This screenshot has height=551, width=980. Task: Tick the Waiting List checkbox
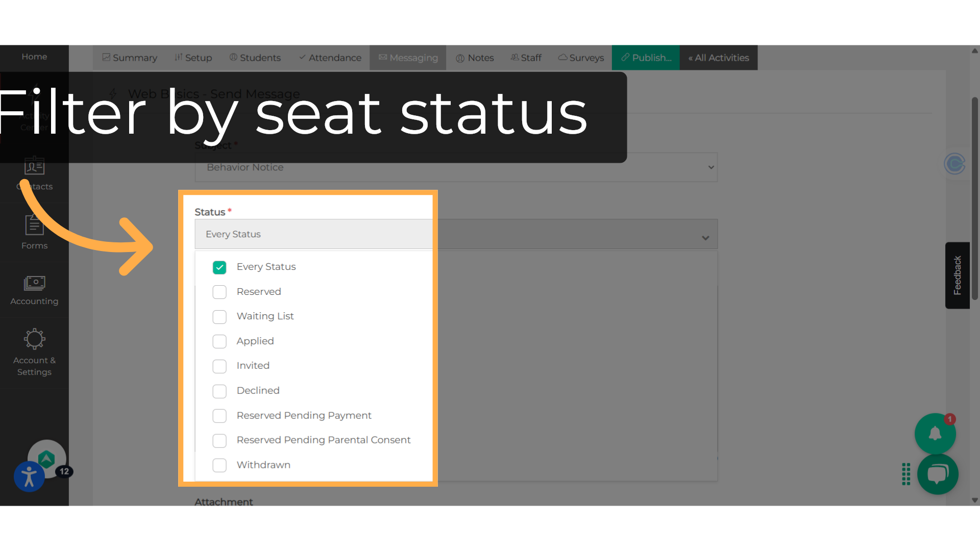coord(219,317)
